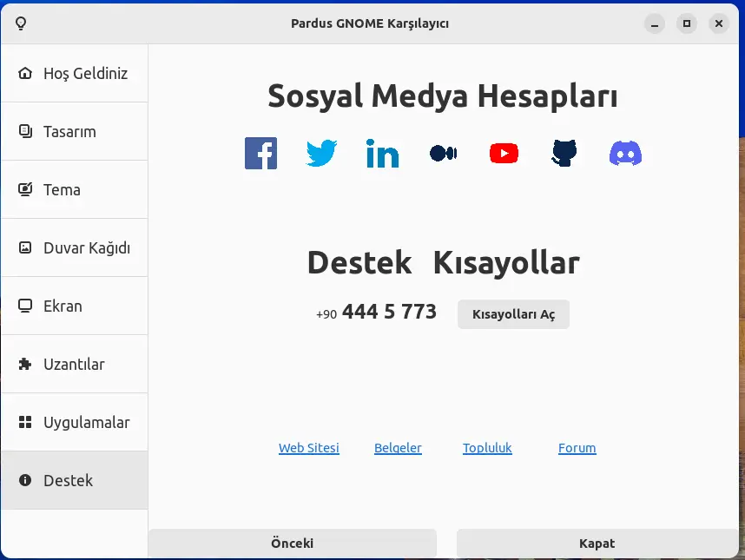Open the Web Sitesi link
The image size is (745, 560).
309,448
